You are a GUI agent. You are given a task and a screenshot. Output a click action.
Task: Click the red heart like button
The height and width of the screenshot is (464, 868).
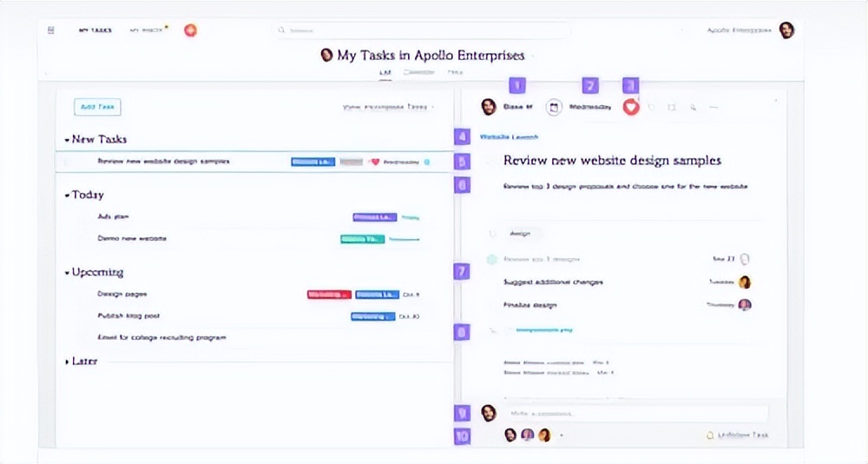[x=631, y=107]
